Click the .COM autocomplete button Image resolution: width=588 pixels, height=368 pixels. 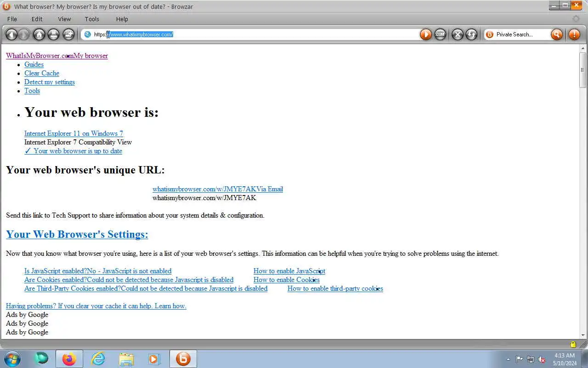(440, 34)
